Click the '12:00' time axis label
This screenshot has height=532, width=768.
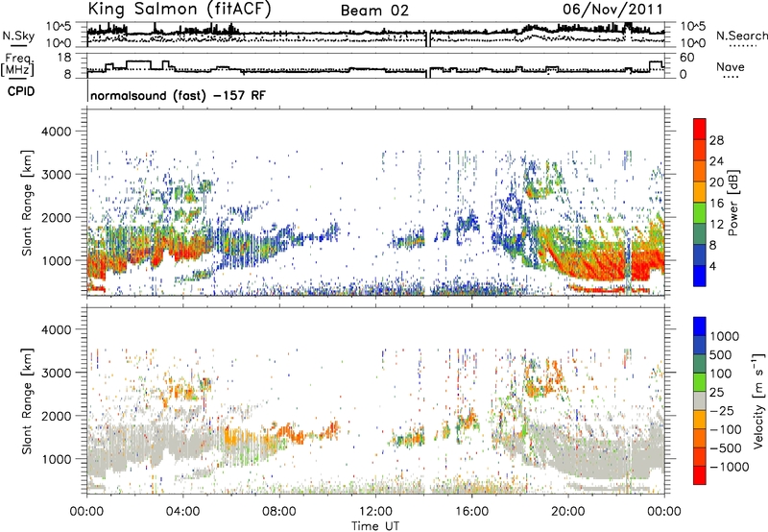[x=375, y=512]
